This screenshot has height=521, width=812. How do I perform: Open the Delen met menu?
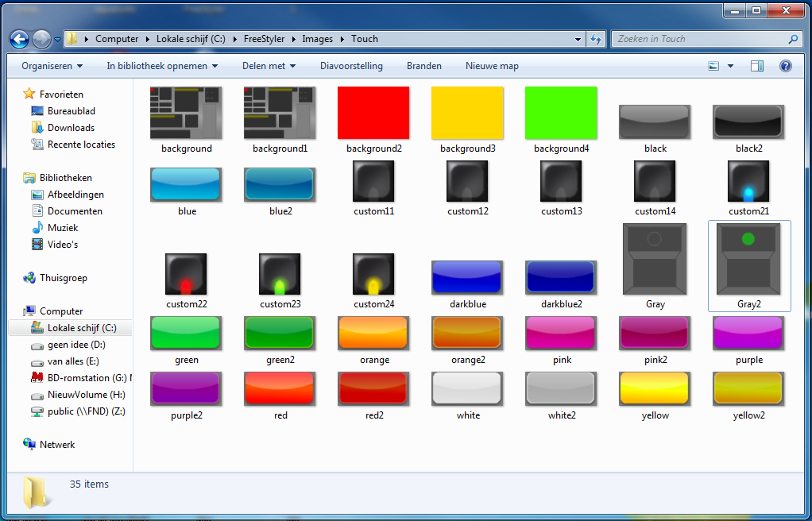269,66
